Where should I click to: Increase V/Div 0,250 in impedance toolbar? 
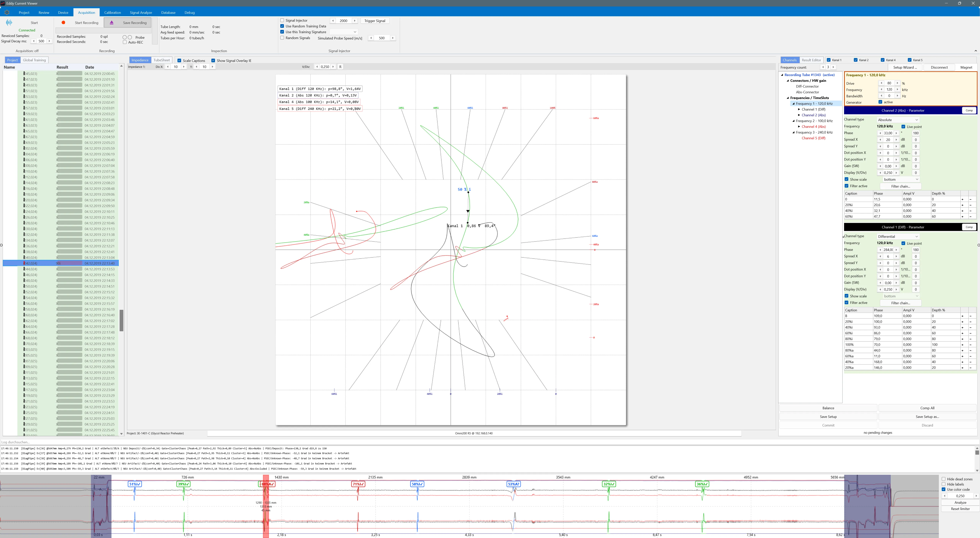click(x=333, y=67)
